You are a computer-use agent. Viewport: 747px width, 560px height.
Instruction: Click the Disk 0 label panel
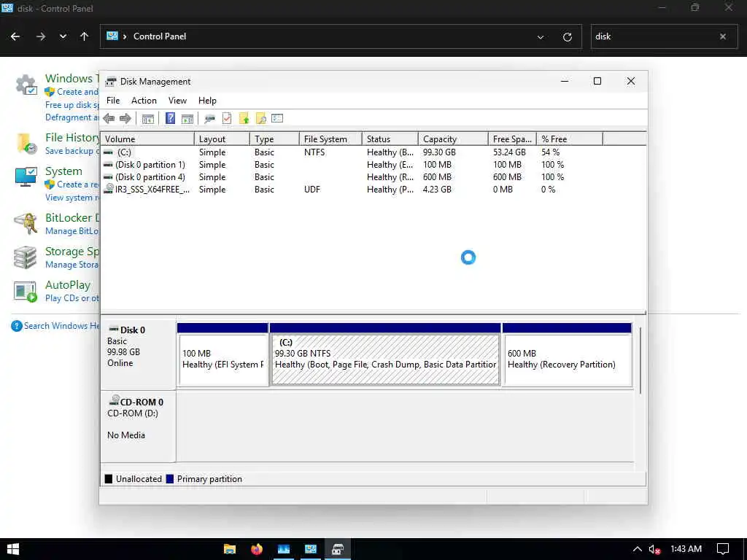click(x=138, y=354)
